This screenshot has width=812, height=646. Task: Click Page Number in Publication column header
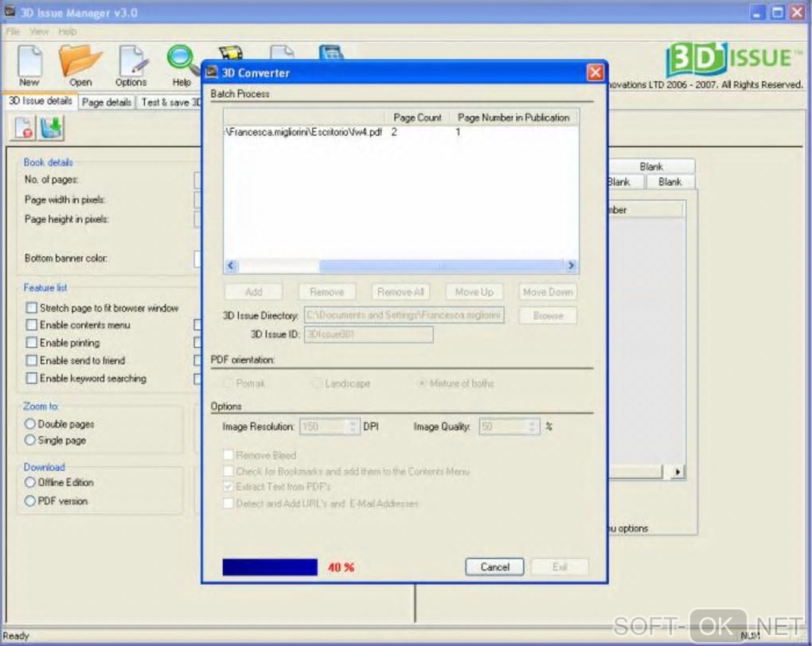[513, 118]
